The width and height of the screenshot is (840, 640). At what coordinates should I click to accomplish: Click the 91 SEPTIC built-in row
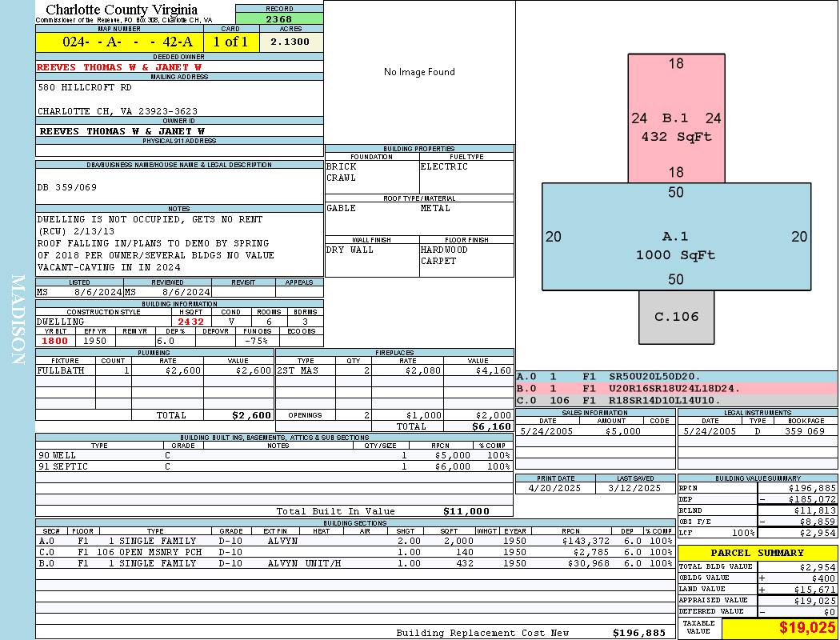(274, 466)
